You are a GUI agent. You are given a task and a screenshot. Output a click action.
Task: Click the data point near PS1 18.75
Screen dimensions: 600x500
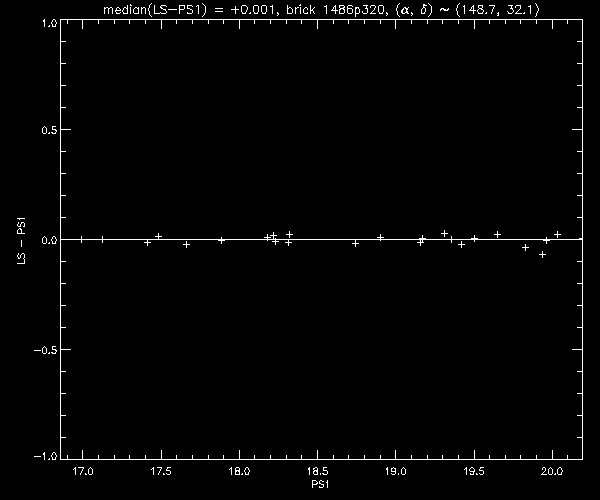click(x=355, y=243)
